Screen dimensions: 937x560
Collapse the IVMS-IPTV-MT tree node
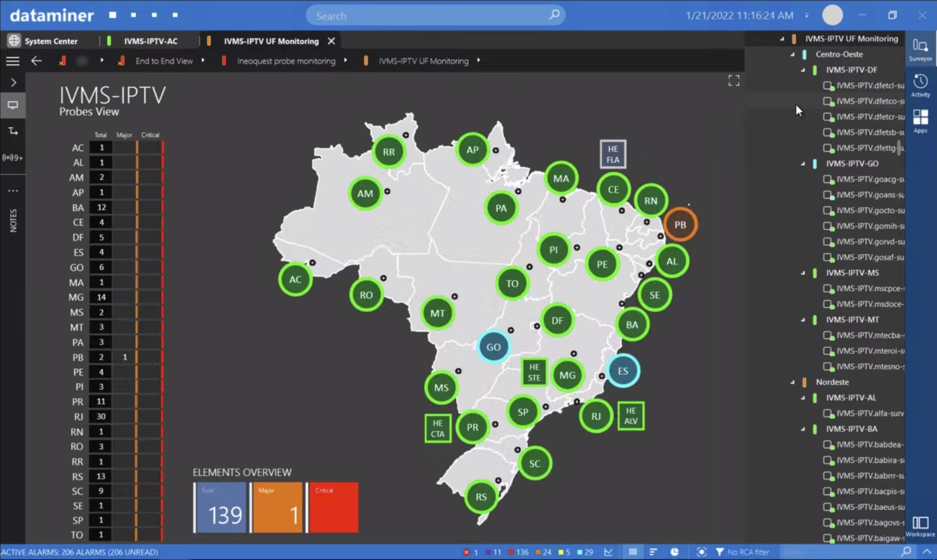click(x=803, y=320)
